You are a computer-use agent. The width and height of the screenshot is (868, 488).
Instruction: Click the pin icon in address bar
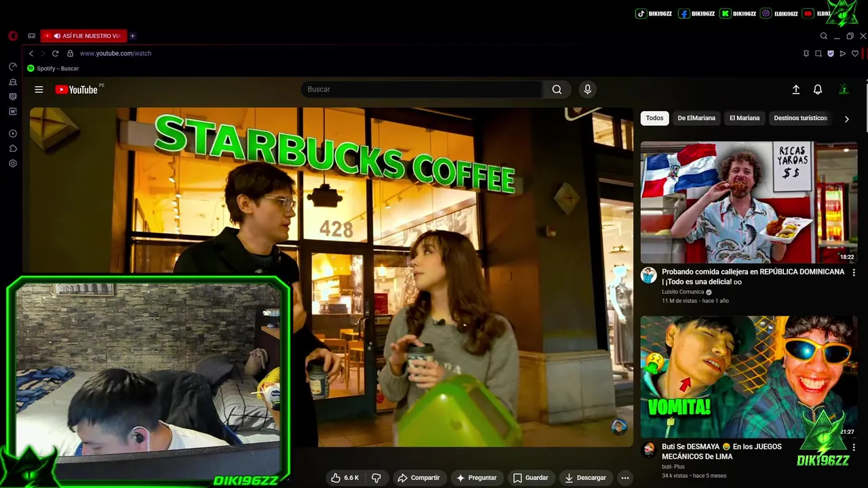[x=806, y=54]
